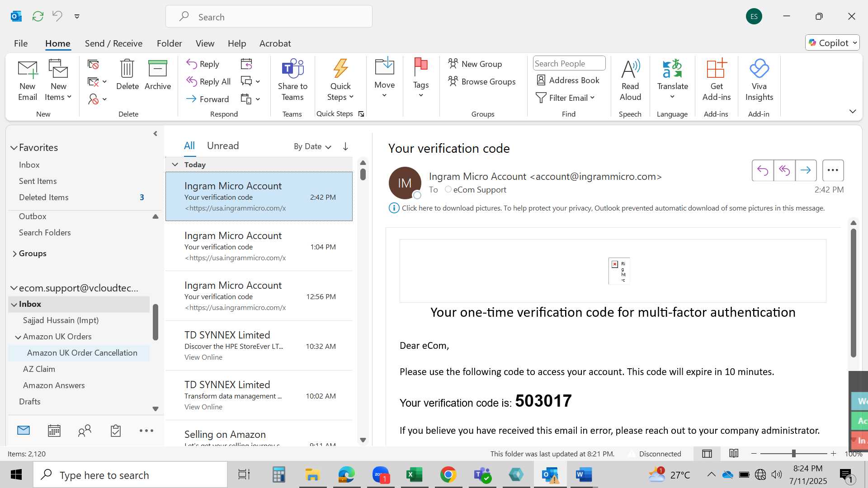Switch to Tasks view
This screenshot has height=488, width=868.
(x=116, y=431)
